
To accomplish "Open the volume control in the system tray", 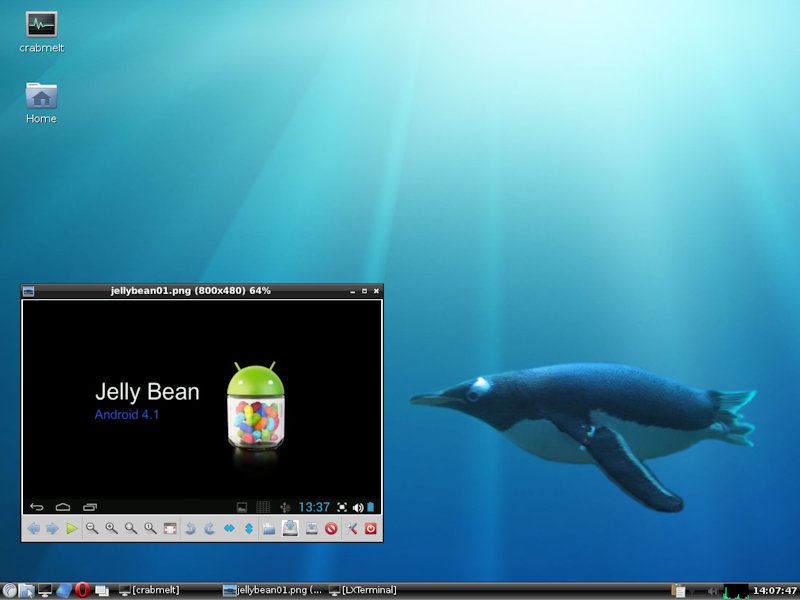I will [711, 590].
